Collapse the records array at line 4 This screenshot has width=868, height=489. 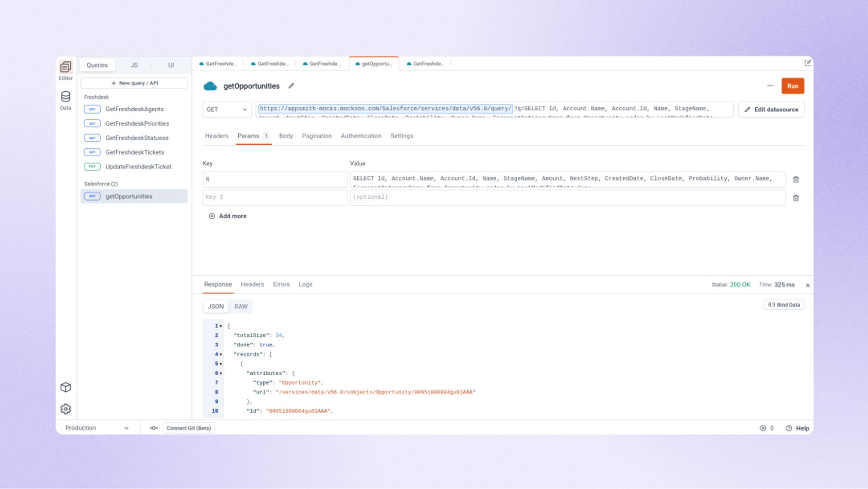220,354
